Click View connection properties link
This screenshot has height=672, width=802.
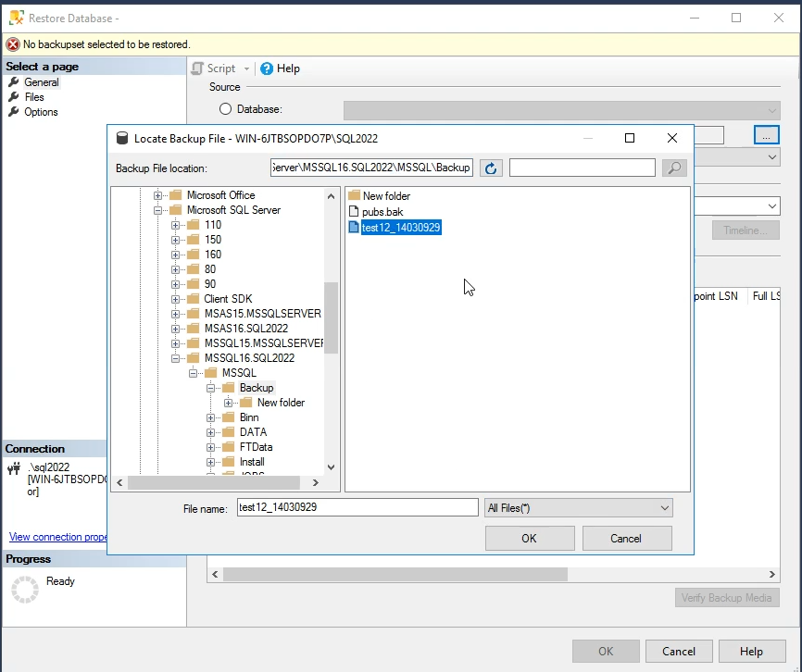(57, 537)
